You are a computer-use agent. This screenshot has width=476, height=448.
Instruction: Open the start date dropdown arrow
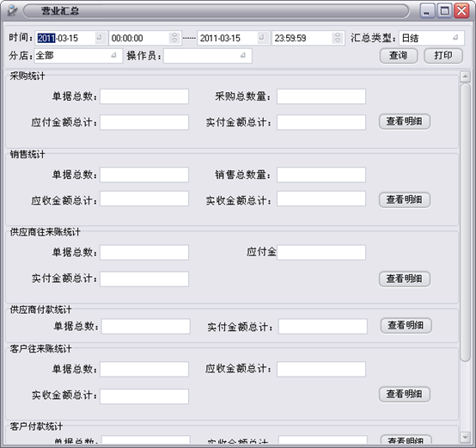99,38
